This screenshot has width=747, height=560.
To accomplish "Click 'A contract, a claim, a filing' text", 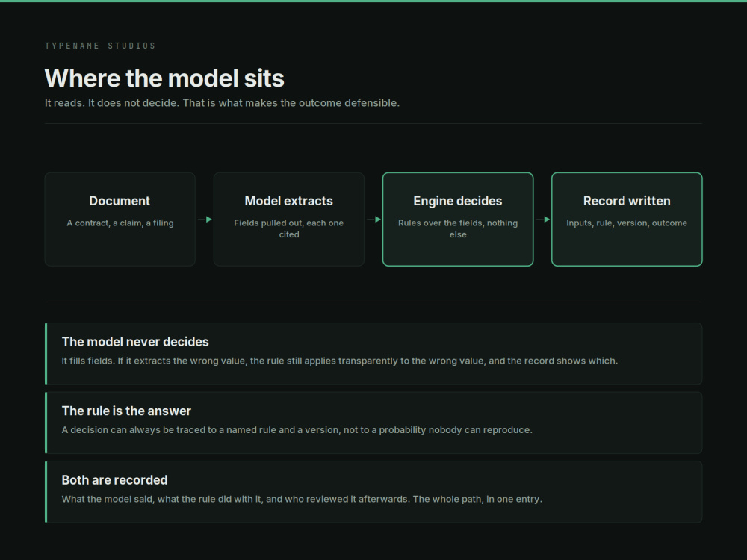I will point(120,223).
